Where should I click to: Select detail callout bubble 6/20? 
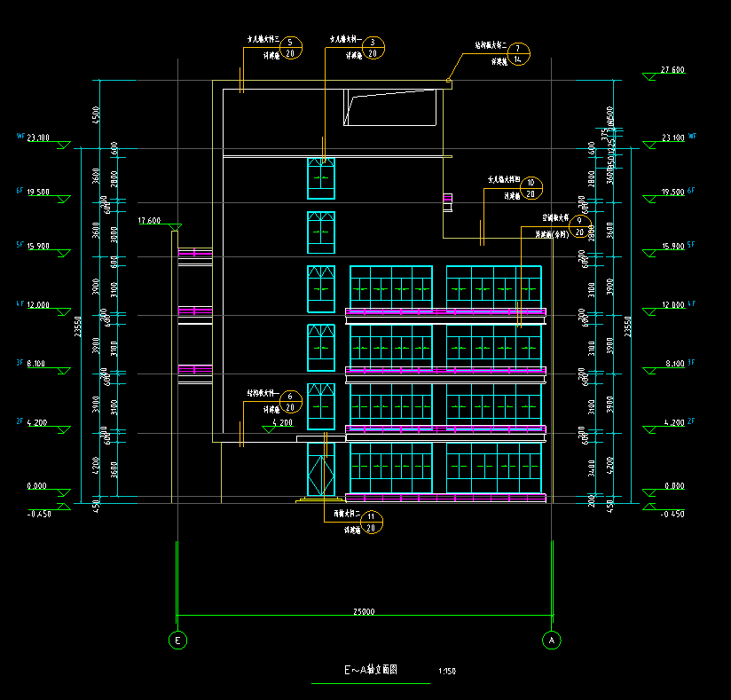point(293,402)
